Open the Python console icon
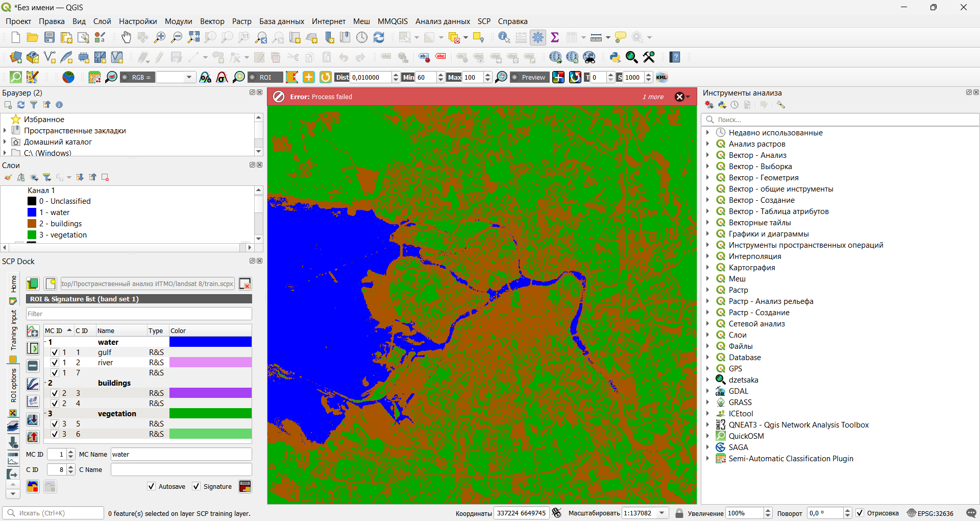Viewport: 980px width, 521px height. pyautogui.click(x=615, y=57)
